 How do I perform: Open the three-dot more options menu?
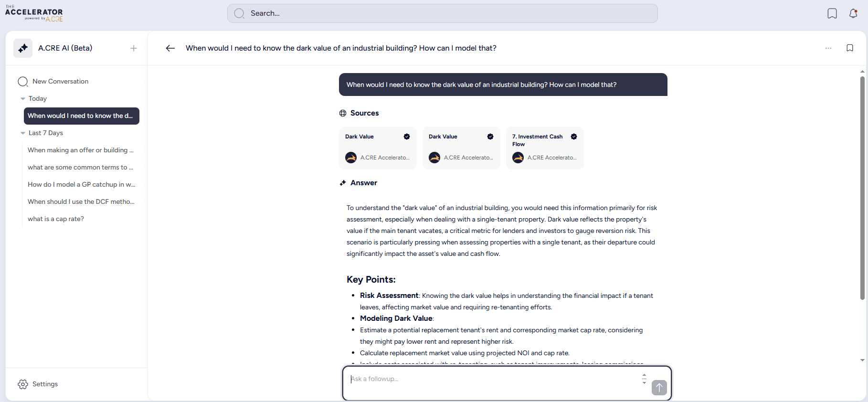pos(828,48)
